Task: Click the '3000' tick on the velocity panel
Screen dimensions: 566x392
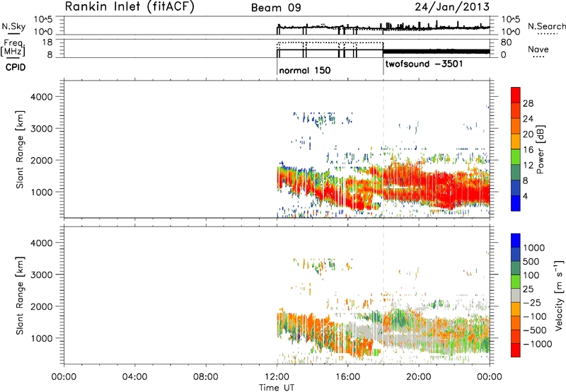Action: pyautogui.click(x=42, y=275)
